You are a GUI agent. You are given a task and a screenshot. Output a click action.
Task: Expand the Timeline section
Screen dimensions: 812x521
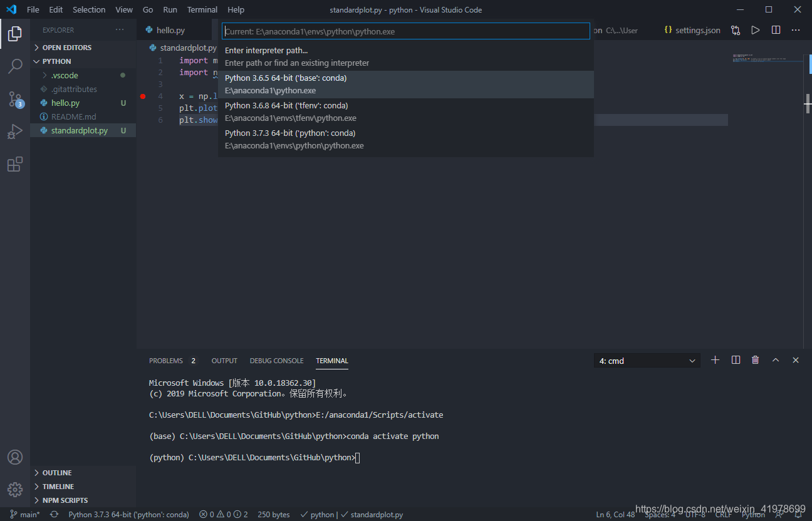coord(83,487)
